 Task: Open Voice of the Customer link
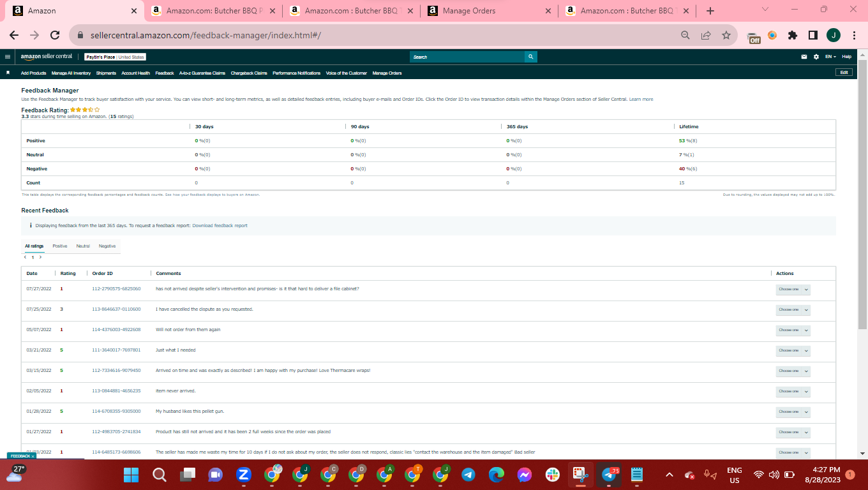[x=347, y=73]
